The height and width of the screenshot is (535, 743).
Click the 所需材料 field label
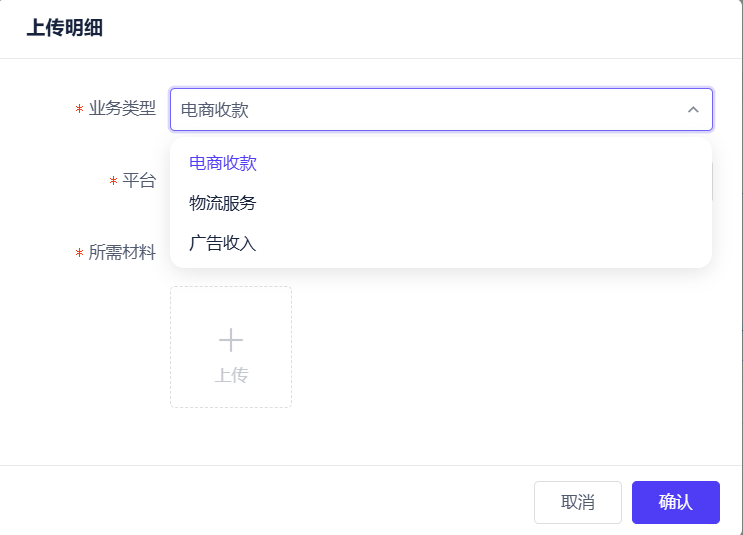click(122, 253)
